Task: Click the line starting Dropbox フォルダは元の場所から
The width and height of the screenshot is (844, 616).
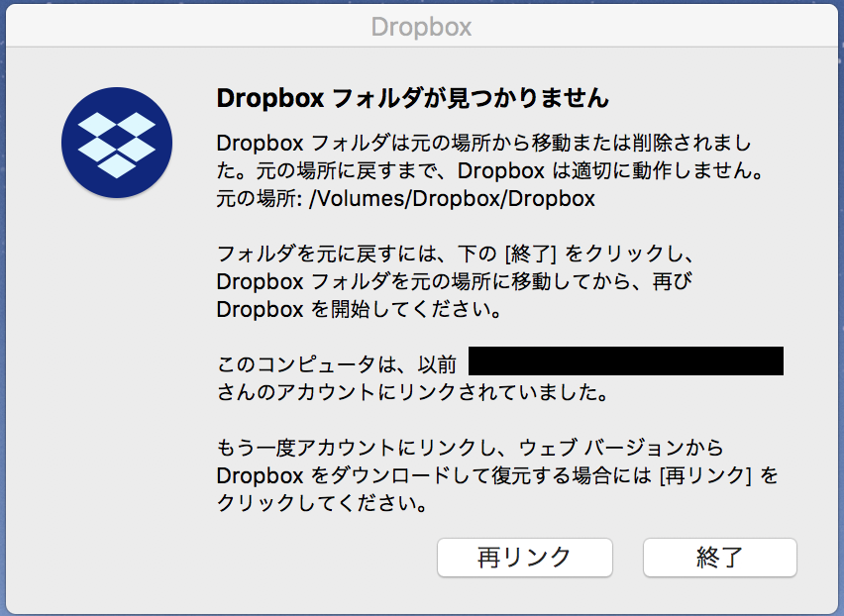Action: click(483, 143)
